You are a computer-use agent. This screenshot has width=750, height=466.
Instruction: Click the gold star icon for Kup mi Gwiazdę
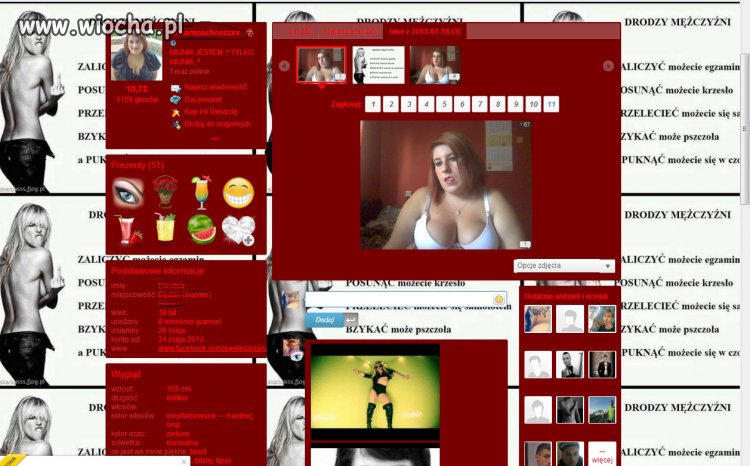(176, 112)
